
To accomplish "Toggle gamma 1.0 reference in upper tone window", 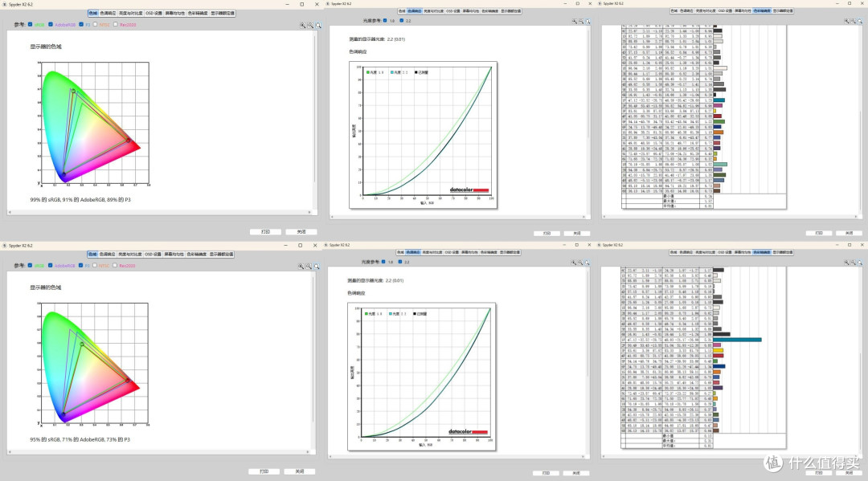I will point(385,20).
